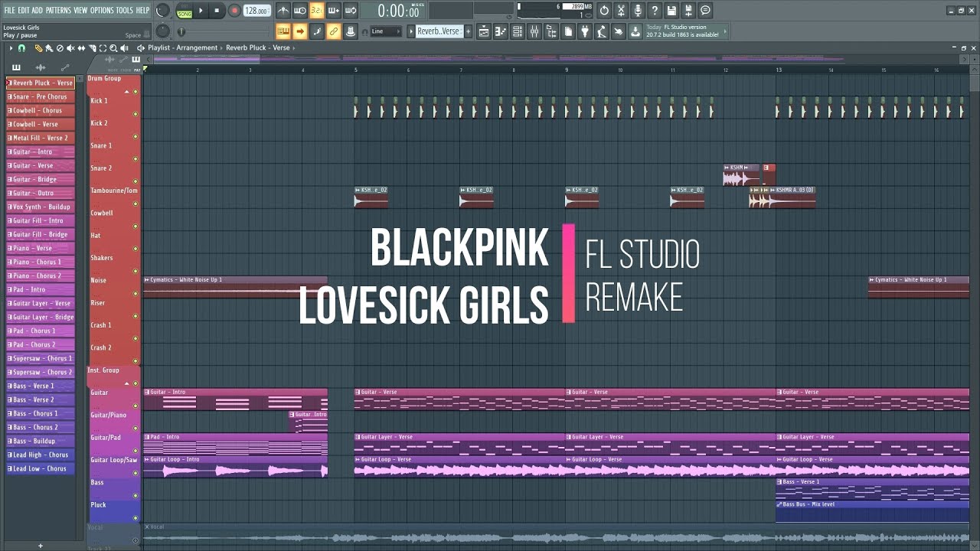
Task: Click the save project floppy icon
Action: tap(671, 10)
